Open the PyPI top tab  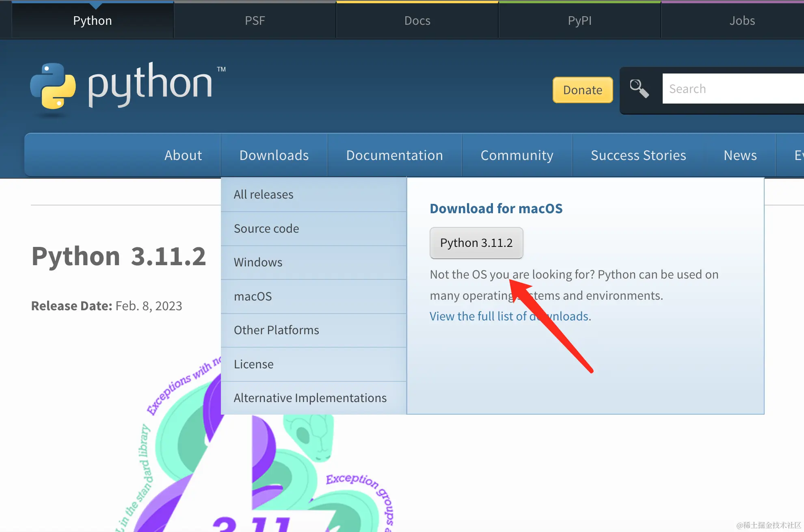click(x=580, y=20)
